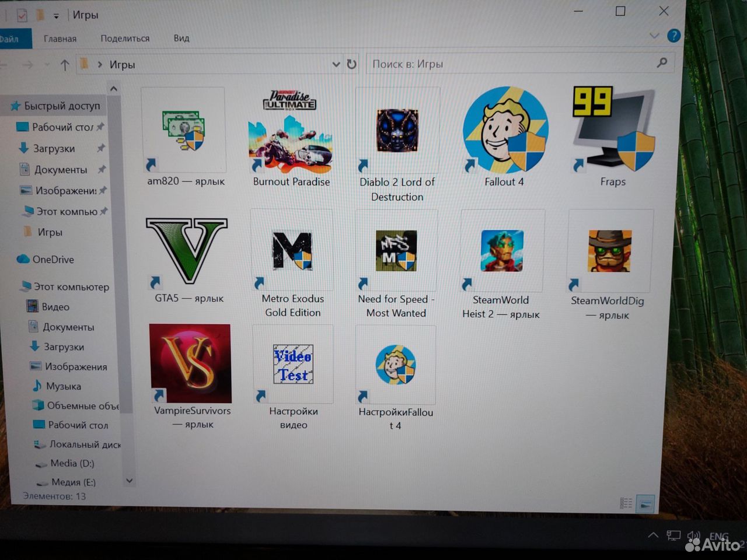Select the SteamWorldDig shortcut icon

pyautogui.click(x=610, y=251)
